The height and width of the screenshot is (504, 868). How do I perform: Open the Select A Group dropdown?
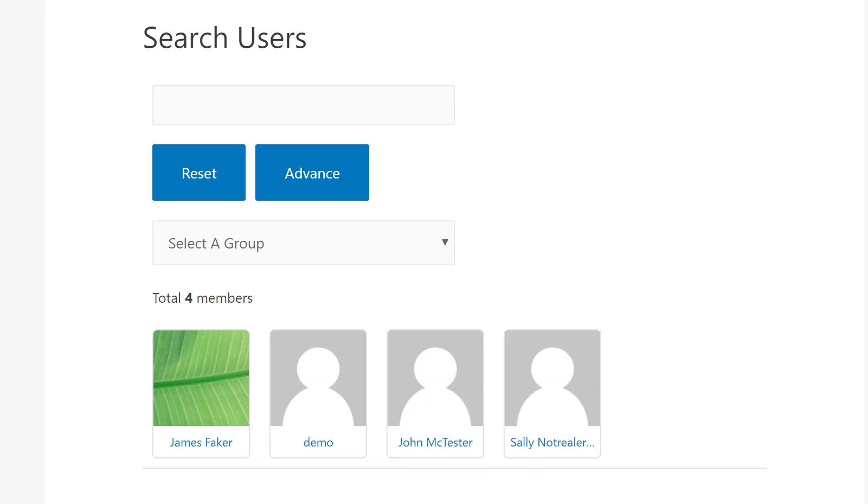303,243
